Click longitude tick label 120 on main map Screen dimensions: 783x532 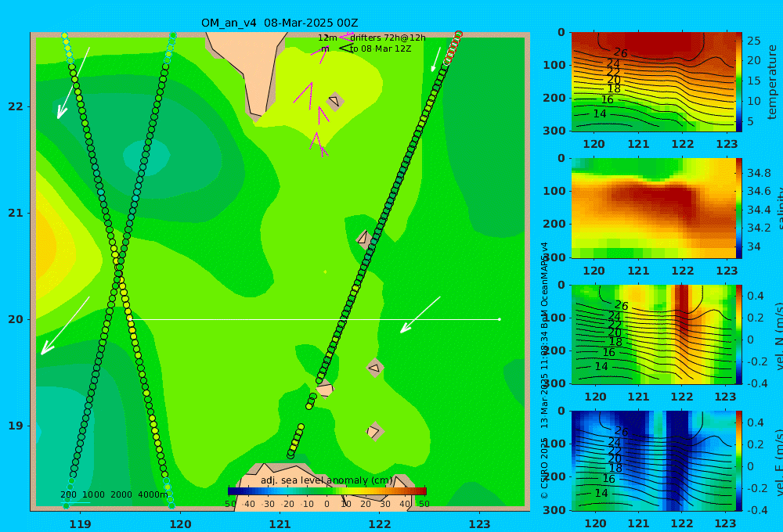(x=180, y=524)
